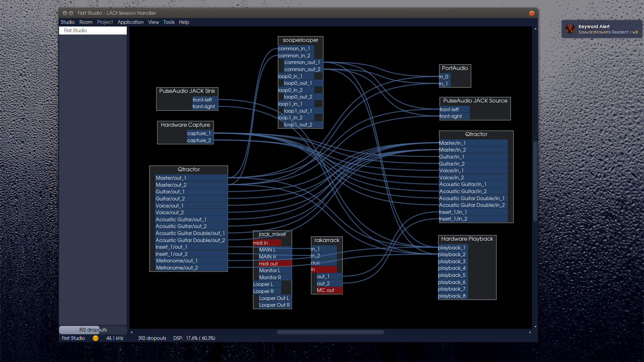644x362 pixels.
Task: Click rakarrack aux port
Action: pyautogui.click(x=324, y=263)
